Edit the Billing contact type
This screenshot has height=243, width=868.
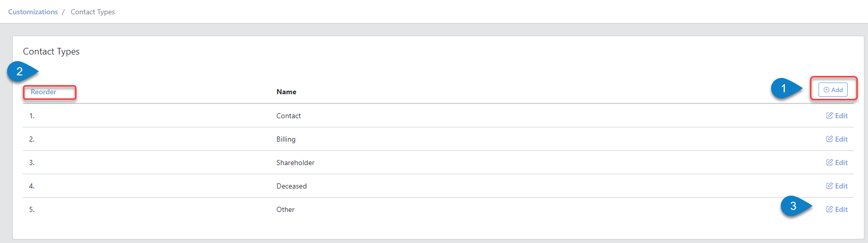[x=837, y=139]
